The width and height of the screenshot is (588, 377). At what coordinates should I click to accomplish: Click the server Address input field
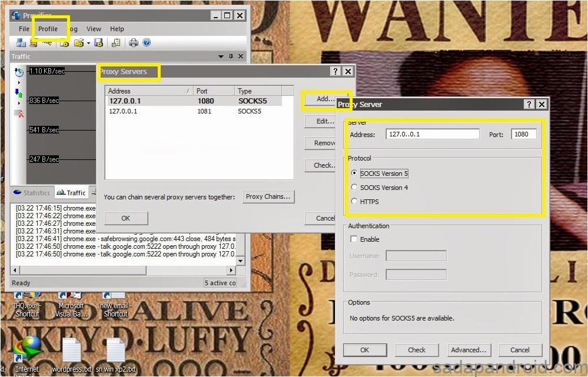(432, 134)
